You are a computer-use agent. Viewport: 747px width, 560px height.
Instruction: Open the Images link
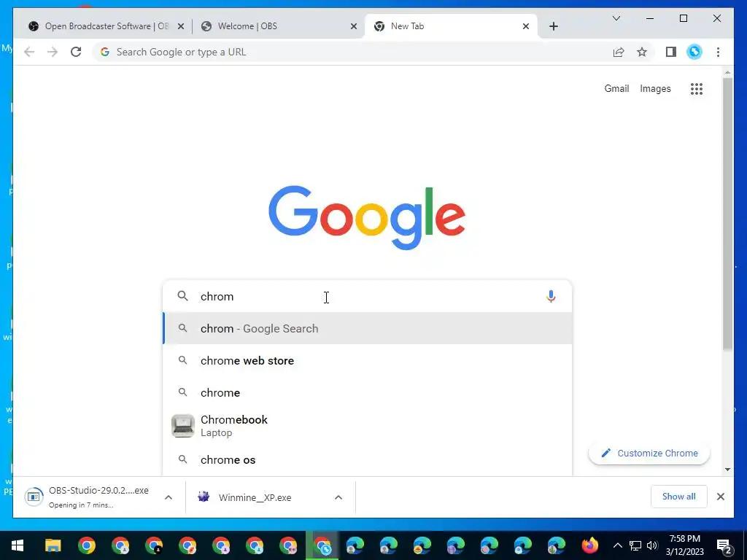click(x=655, y=88)
